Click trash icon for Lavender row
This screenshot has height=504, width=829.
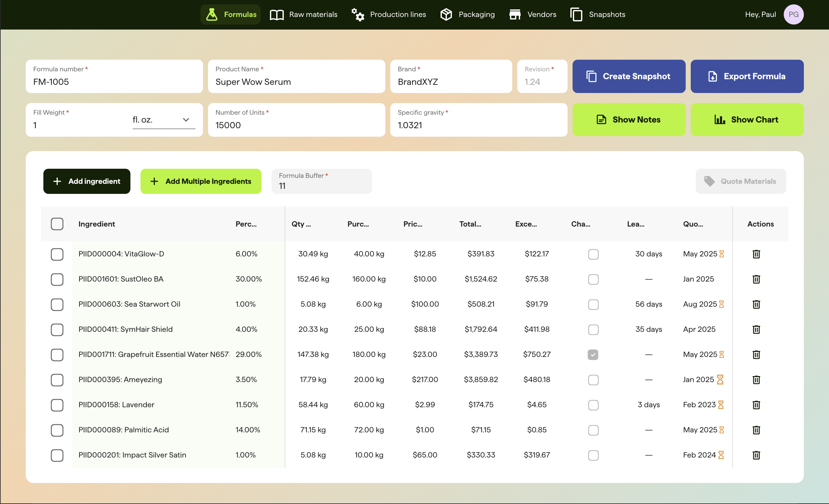(756, 405)
